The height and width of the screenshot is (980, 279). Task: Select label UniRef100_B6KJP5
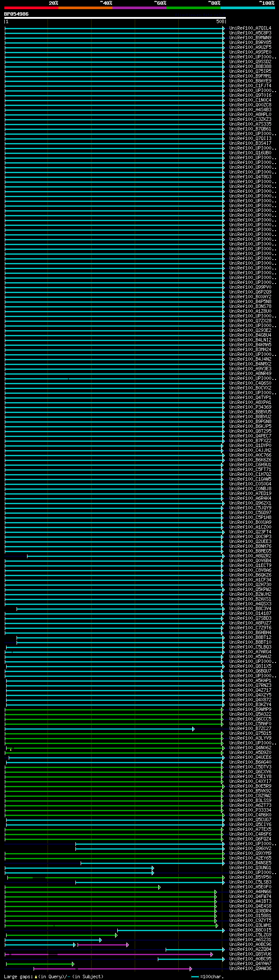(250, 427)
